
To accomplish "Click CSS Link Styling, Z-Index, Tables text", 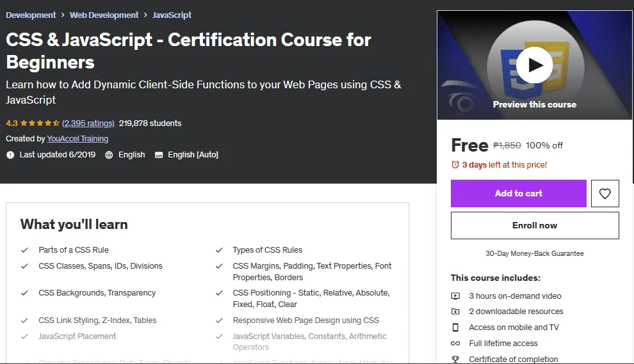I will (x=97, y=320).
